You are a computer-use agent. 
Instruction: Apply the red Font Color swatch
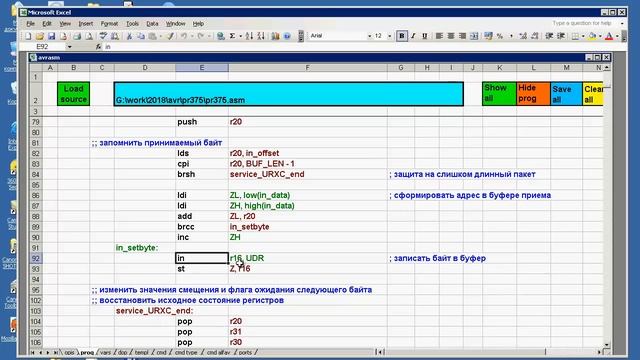[609, 36]
